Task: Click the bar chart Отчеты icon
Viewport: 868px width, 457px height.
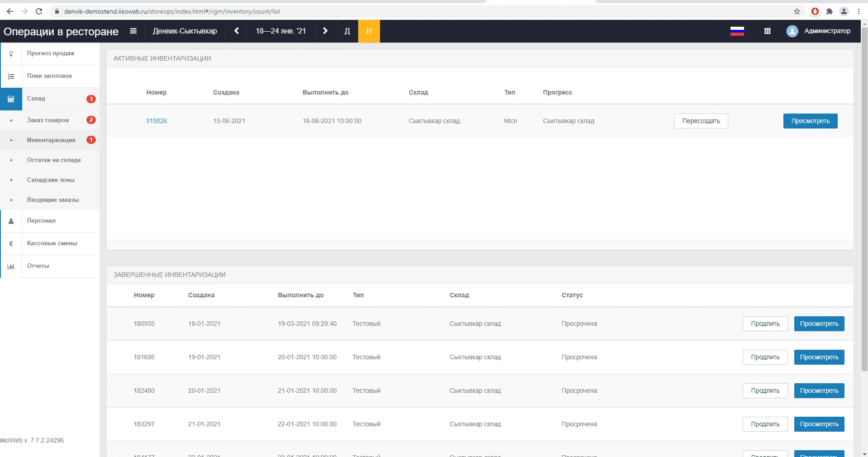Action: 11,267
